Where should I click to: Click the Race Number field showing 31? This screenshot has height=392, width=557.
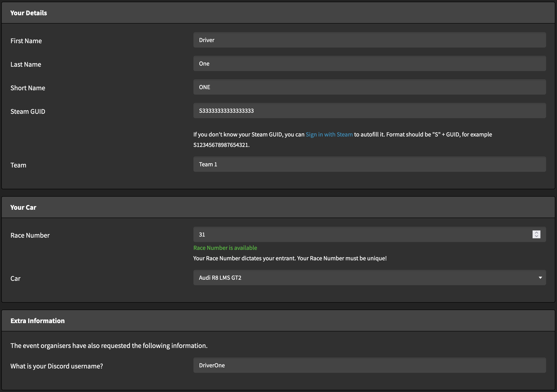click(x=361, y=234)
